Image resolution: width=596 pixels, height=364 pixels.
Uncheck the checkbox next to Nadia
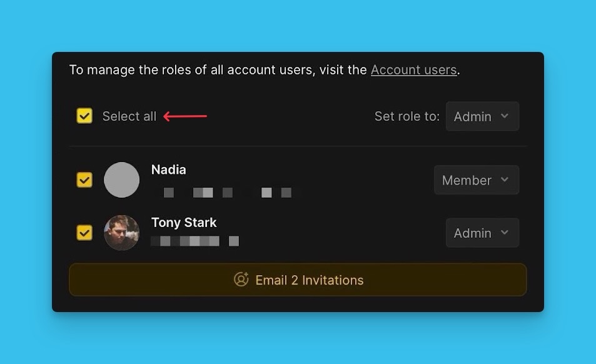click(84, 180)
